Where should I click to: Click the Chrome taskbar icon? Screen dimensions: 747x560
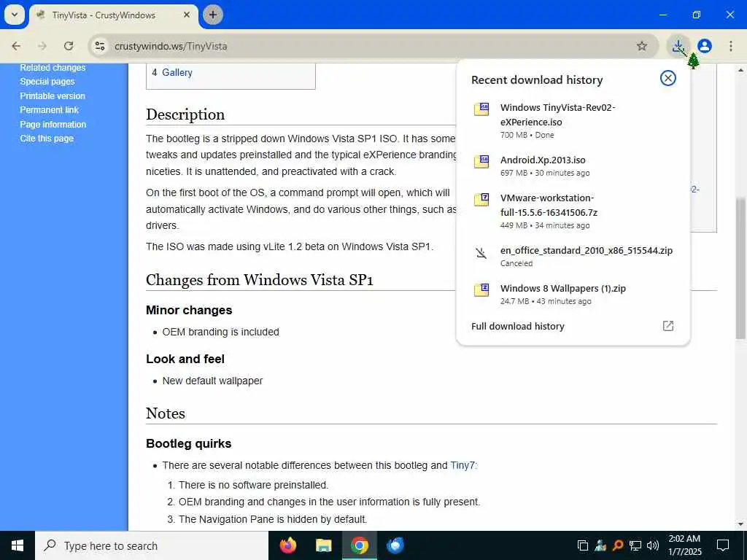(x=359, y=545)
